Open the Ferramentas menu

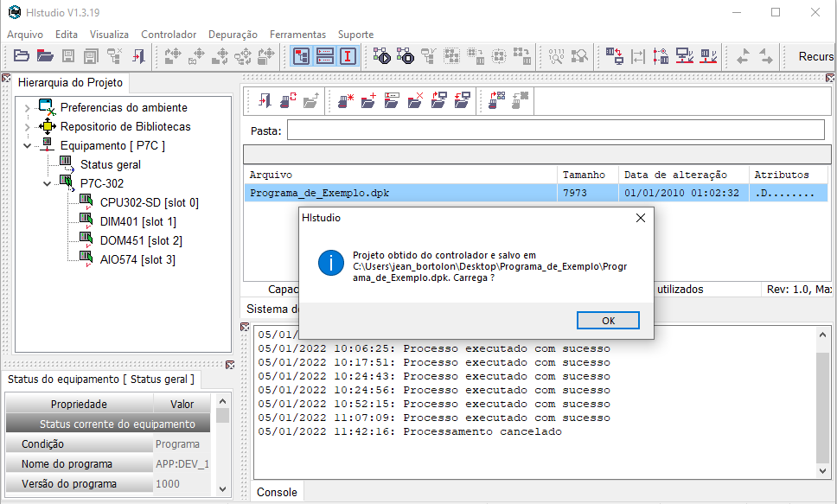pos(297,35)
